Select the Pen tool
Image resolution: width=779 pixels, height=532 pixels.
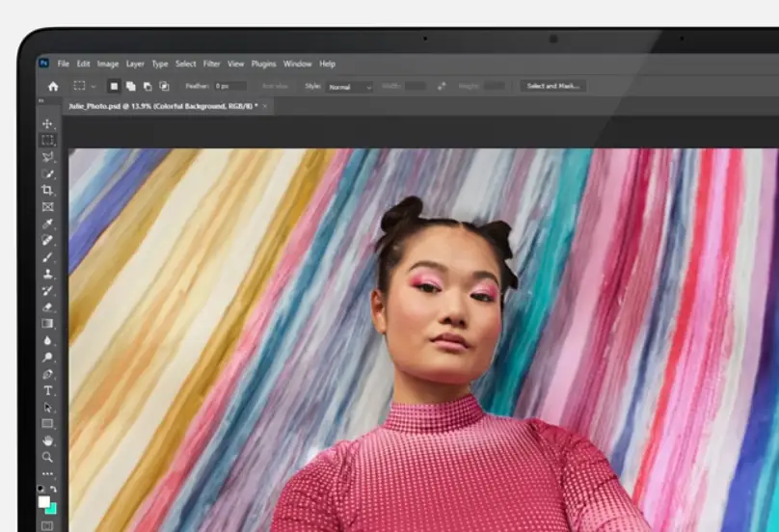click(47, 374)
